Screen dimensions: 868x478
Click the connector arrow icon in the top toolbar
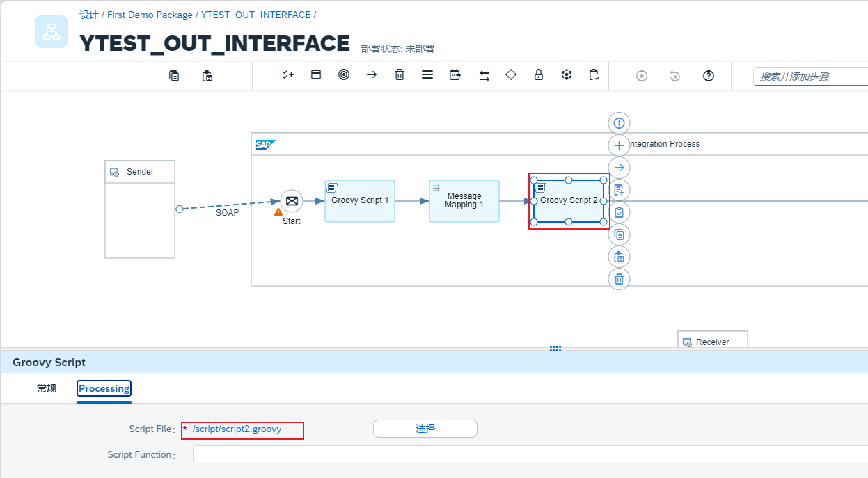[372, 75]
